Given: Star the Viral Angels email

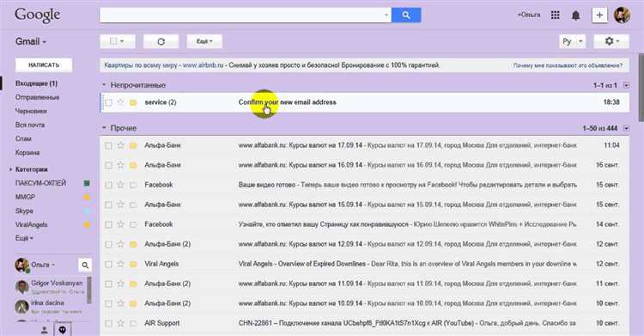Looking at the screenshot, I should [x=120, y=264].
